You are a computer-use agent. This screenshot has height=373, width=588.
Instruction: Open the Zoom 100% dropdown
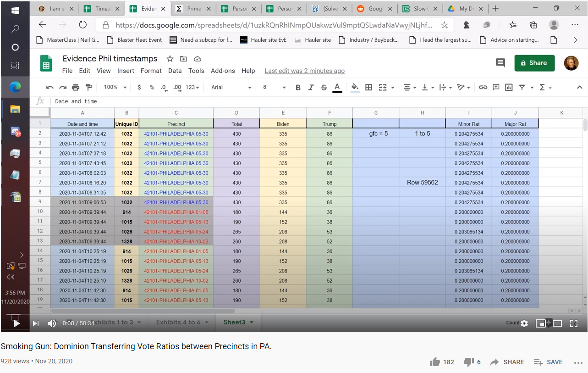tap(115, 87)
